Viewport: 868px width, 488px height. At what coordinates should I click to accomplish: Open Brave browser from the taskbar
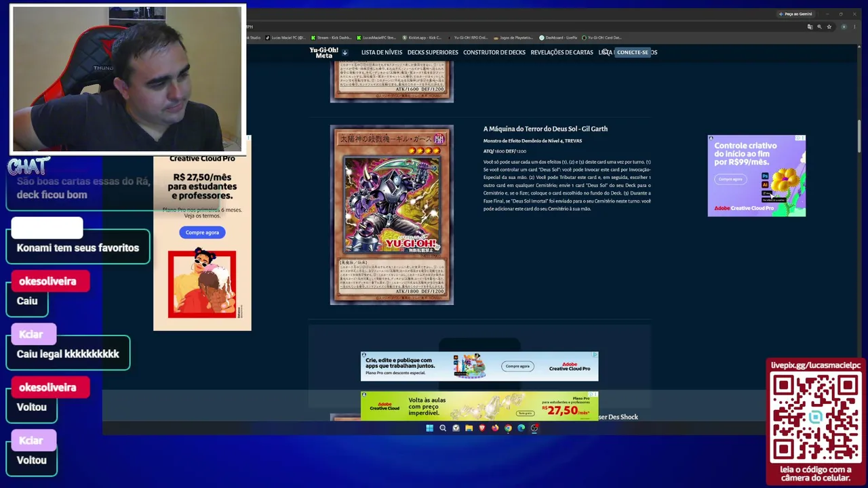click(x=482, y=428)
